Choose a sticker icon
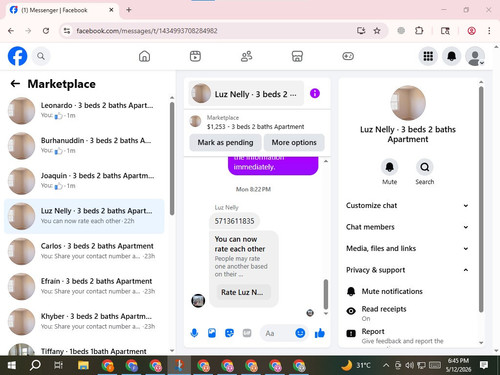This screenshot has height=375, width=500. pyautogui.click(x=229, y=333)
